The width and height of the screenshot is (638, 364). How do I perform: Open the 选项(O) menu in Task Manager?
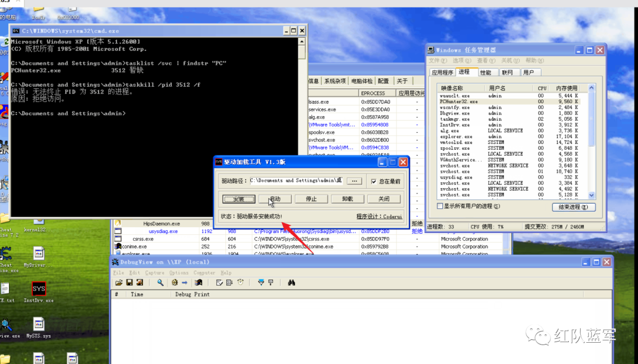pos(462,61)
